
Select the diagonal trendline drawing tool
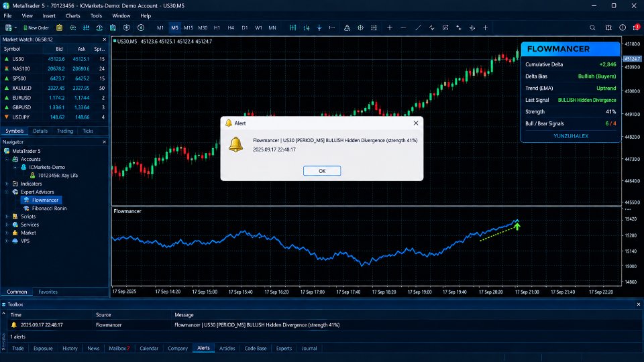(x=418, y=27)
